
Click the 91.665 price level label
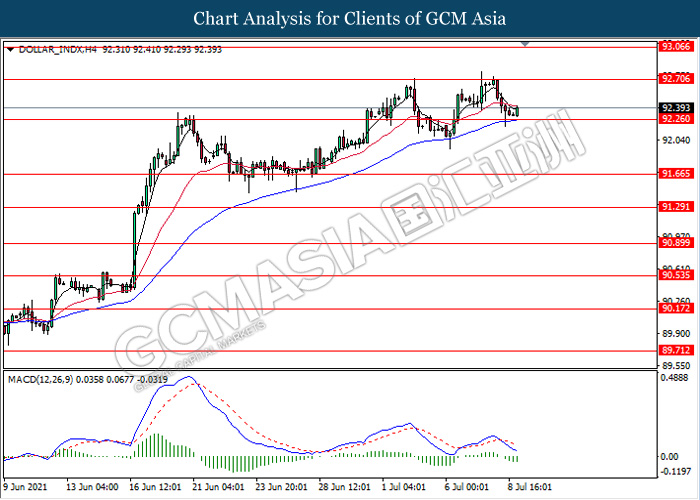click(675, 174)
